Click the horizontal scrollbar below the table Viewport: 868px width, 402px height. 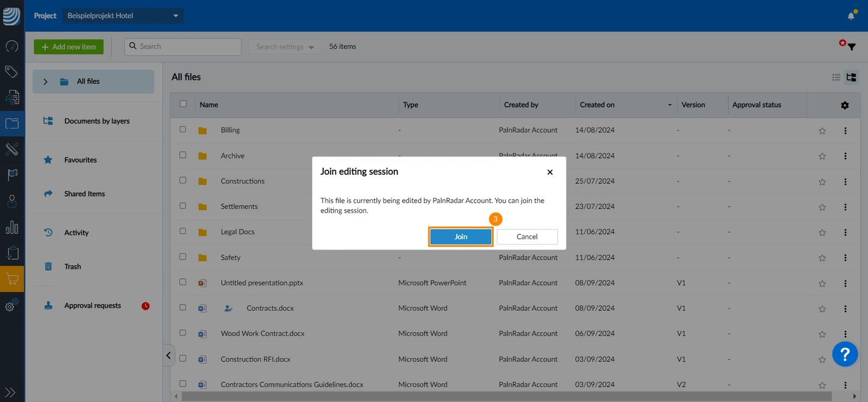(x=506, y=397)
